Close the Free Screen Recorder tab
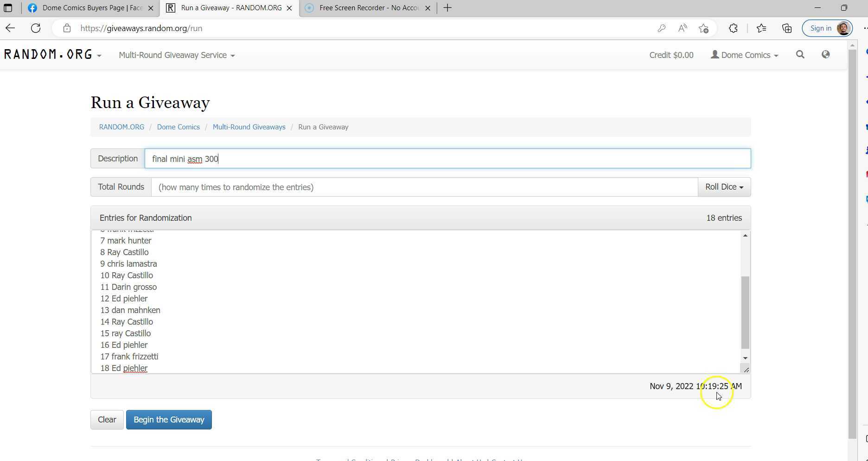The width and height of the screenshot is (868, 461). [x=428, y=8]
